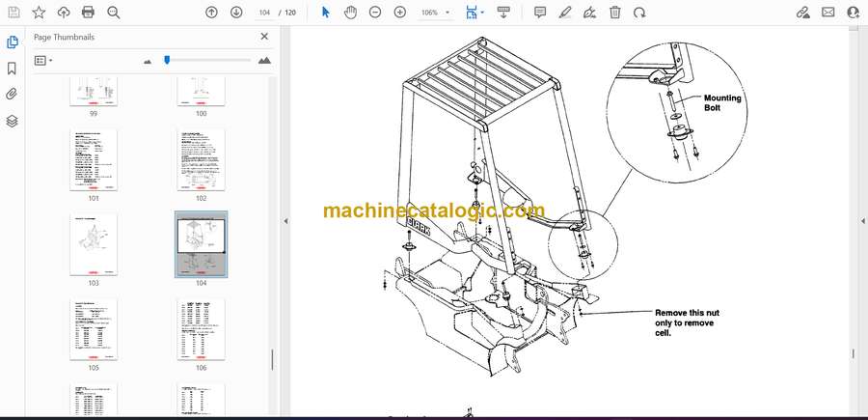Collapse the left navigation pane arrow
The height and width of the screenshot is (420, 868).
click(285, 221)
